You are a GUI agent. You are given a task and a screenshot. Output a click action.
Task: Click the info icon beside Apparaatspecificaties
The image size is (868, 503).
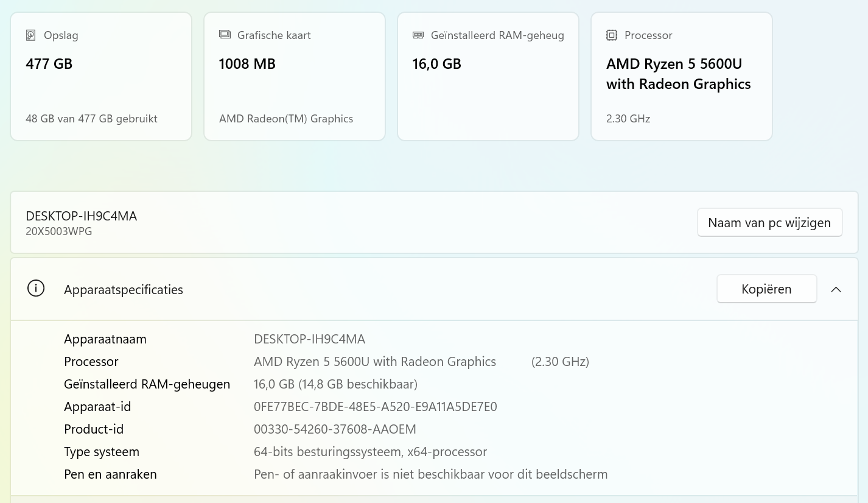coord(36,289)
